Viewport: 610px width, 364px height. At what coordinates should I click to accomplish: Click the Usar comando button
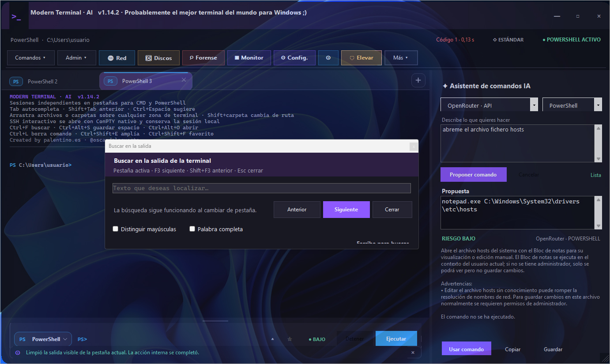(x=466, y=349)
